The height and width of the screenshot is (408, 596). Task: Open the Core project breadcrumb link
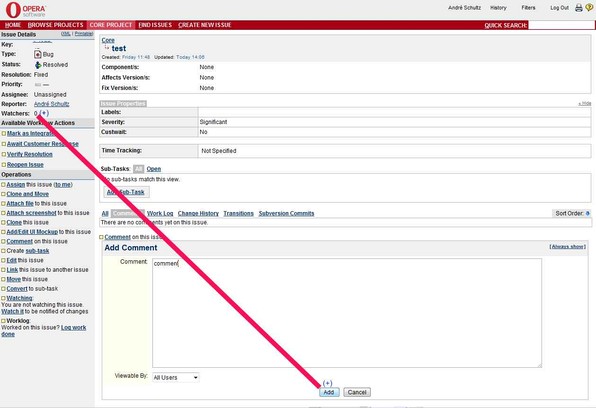point(108,40)
